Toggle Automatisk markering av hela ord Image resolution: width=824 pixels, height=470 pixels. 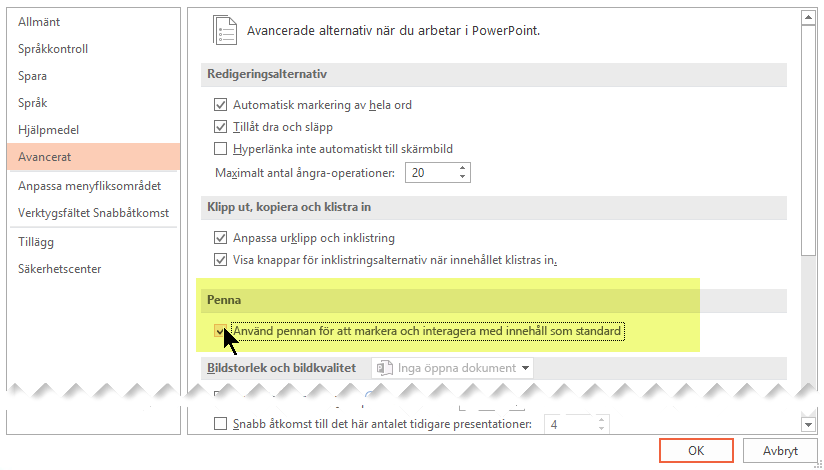220,105
